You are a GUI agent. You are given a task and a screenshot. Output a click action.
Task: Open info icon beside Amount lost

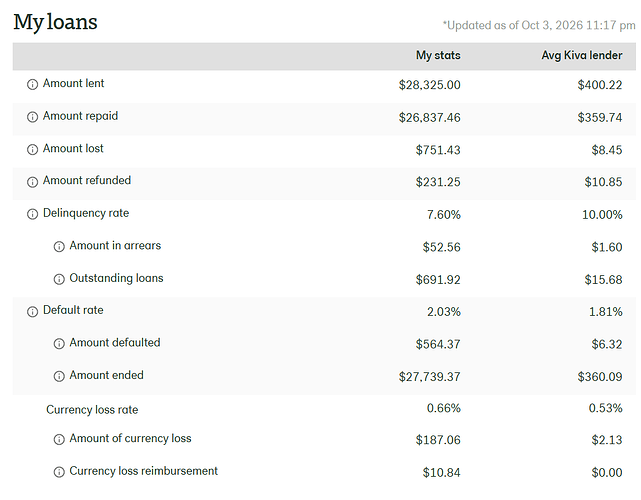pyautogui.click(x=32, y=150)
